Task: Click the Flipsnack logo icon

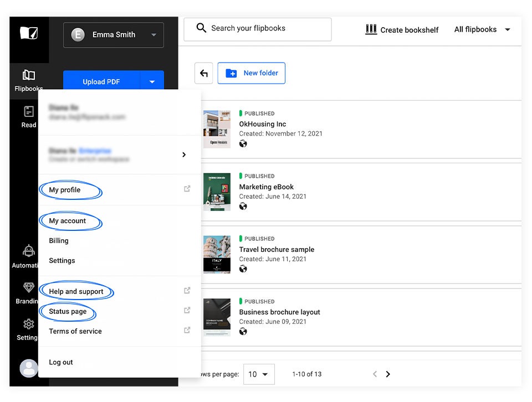Action: (29, 33)
